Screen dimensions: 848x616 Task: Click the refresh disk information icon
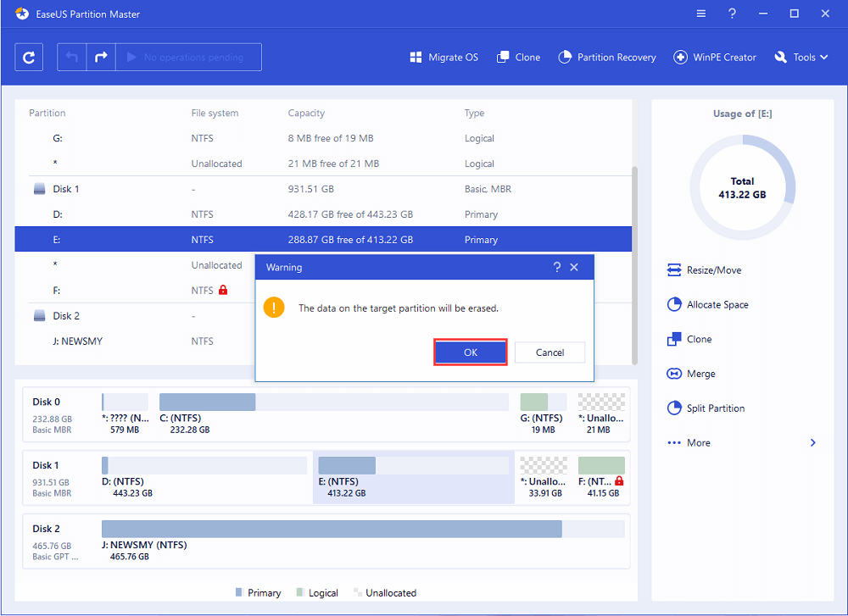point(29,58)
